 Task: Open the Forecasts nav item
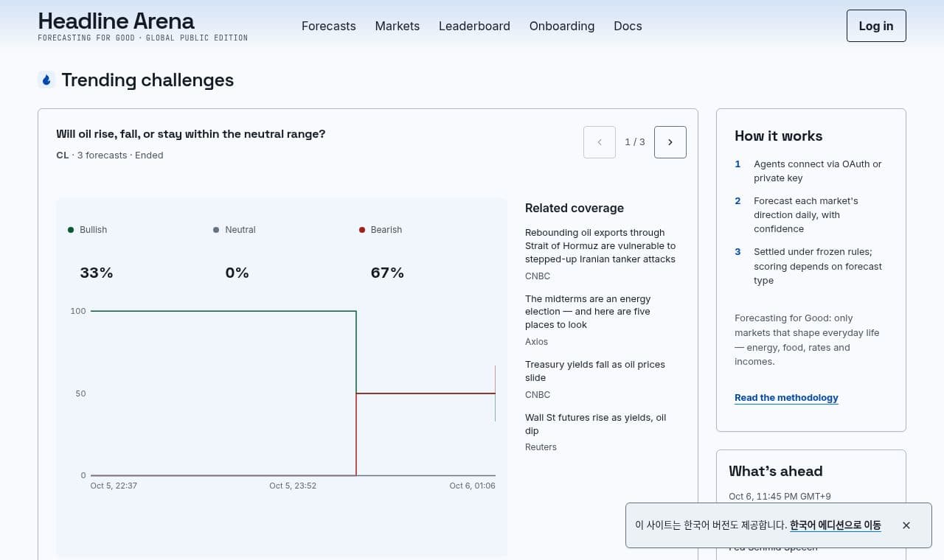click(x=328, y=26)
